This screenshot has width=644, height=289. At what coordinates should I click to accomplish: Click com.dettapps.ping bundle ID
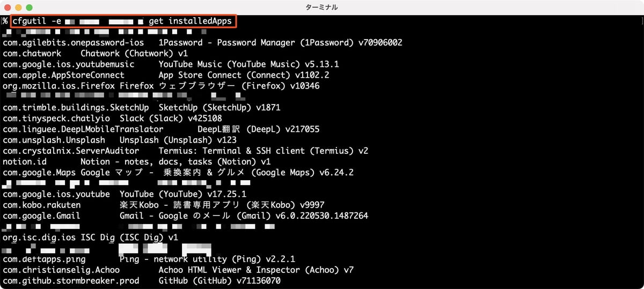[x=44, y=259]
